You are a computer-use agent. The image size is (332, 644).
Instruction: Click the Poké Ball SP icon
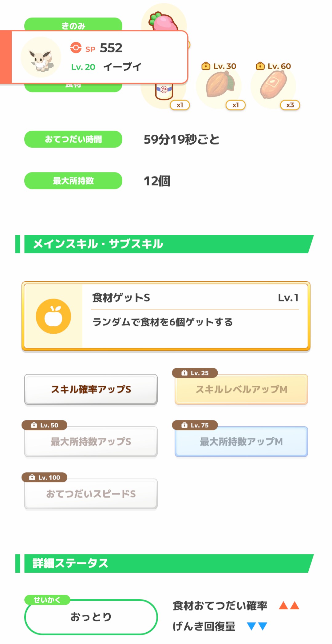76,48
